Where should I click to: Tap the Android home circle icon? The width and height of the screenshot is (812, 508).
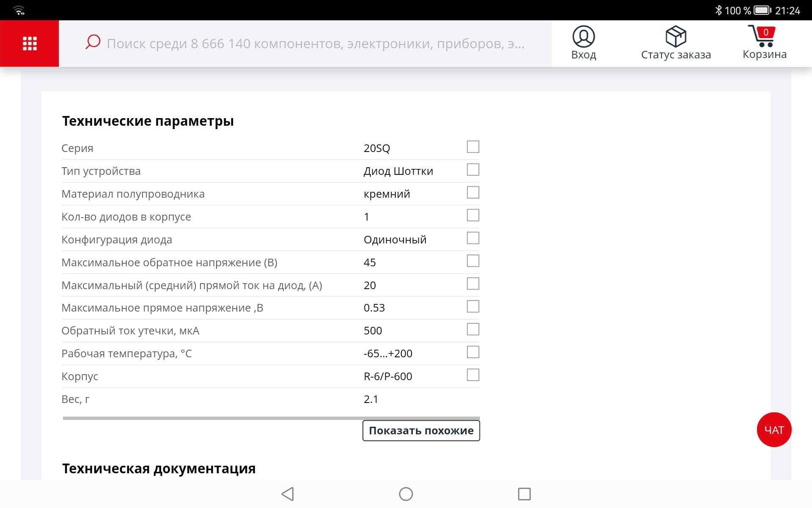tap(406, 494)
